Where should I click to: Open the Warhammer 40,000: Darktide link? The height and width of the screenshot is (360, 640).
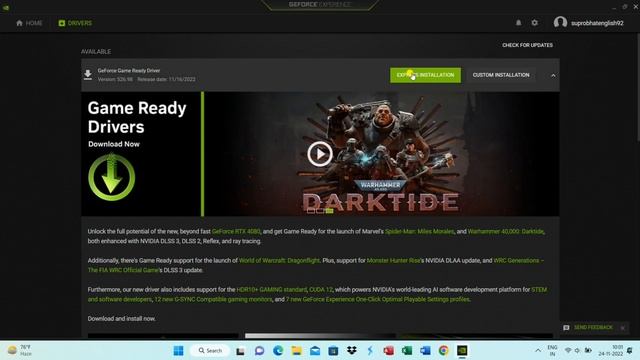[505, 231]
